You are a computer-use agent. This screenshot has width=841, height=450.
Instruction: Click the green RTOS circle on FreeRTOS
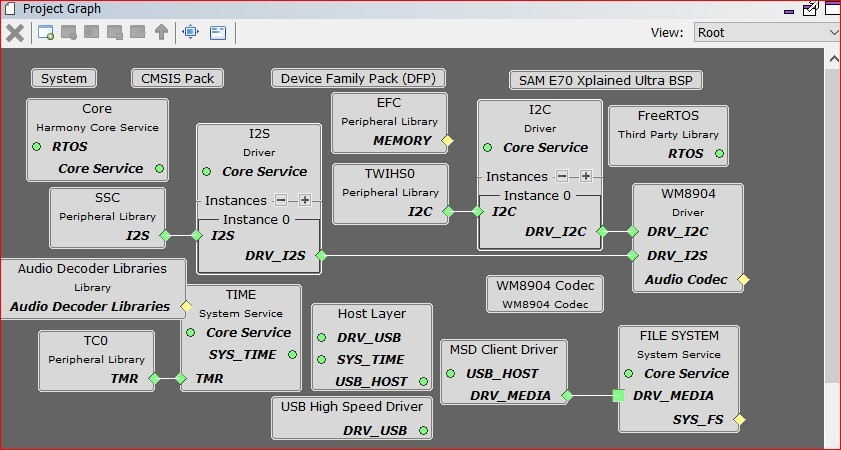[x=719, y=154]
